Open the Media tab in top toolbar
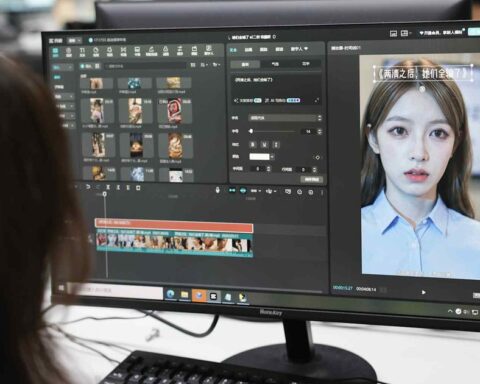This screenshot has height=384, width=480. coord(56,52)
